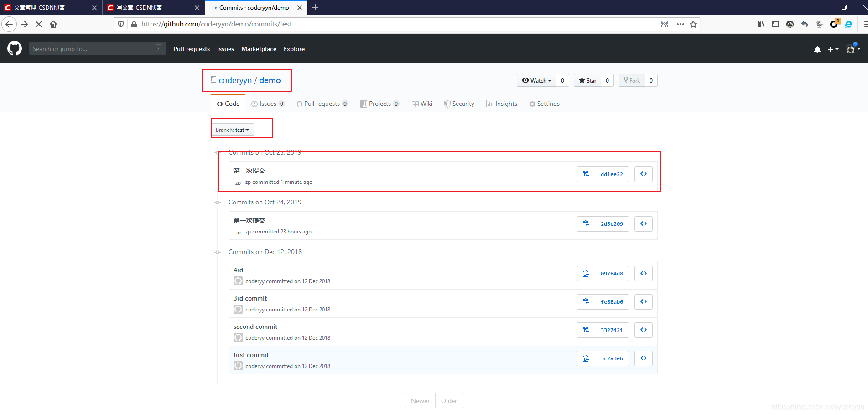
Task: Click the GitHub Octocat logo
Action: click(15, 48)
